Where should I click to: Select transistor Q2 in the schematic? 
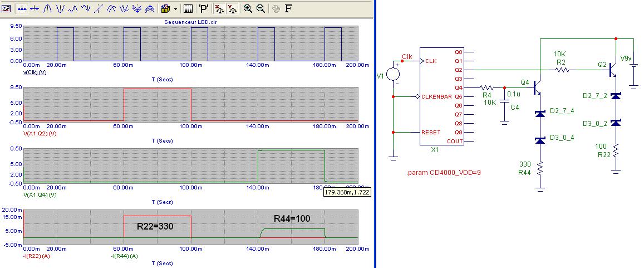tap(612, 70)
